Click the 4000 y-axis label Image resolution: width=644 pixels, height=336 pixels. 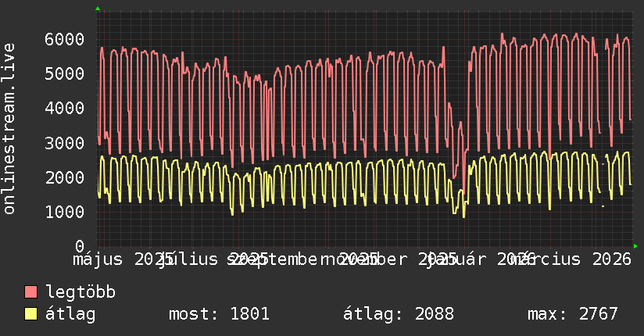pyautogui.click(x=65, y=109)
